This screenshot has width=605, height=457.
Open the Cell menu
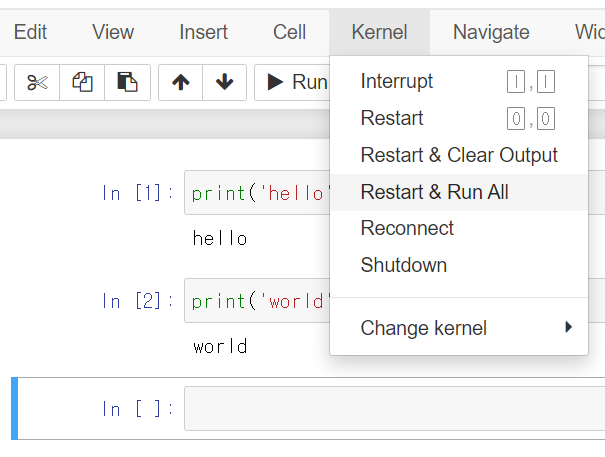coord(289,32)
